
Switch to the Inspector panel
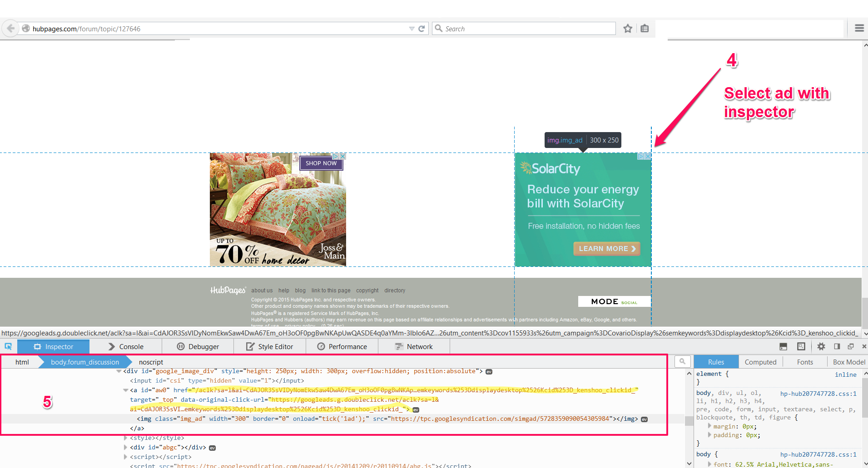[54, 346]
